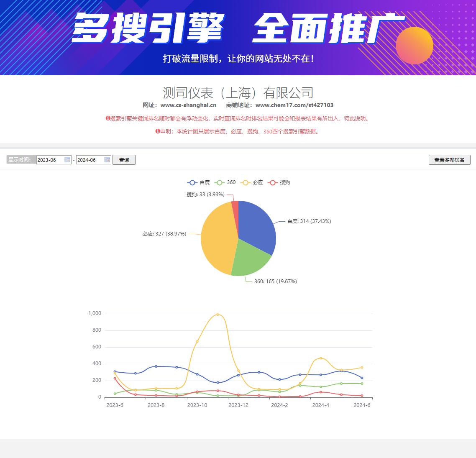This screenshot has width=476, height=458.
Task: Click pie label 360: 165 (19.67%)
Action: [x=276, y=281]
